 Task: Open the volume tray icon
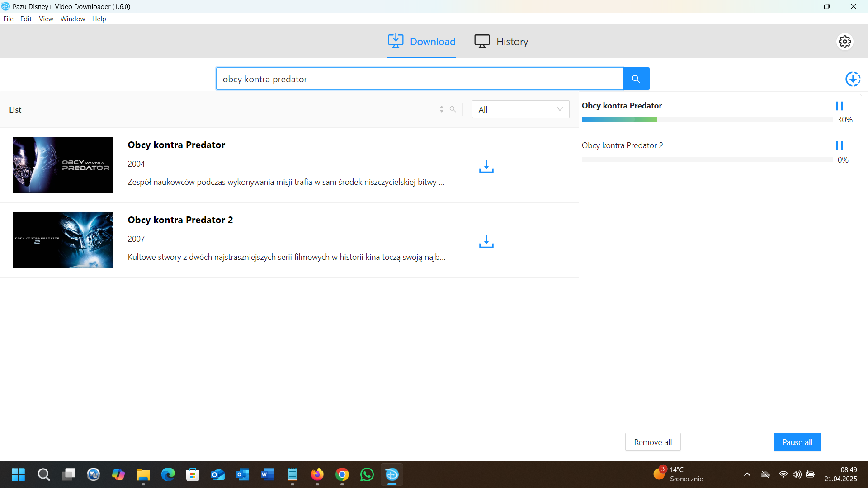797,474
